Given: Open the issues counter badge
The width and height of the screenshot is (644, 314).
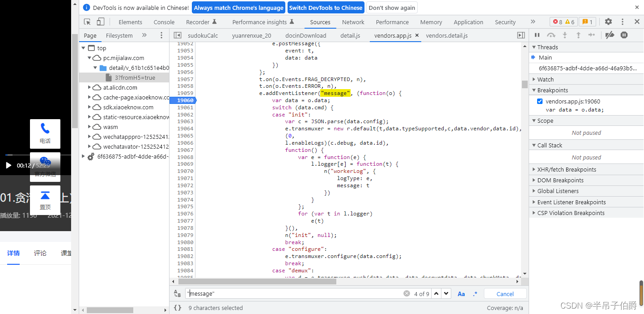Looking at the screenshot, I should click(x=587, y=22).
